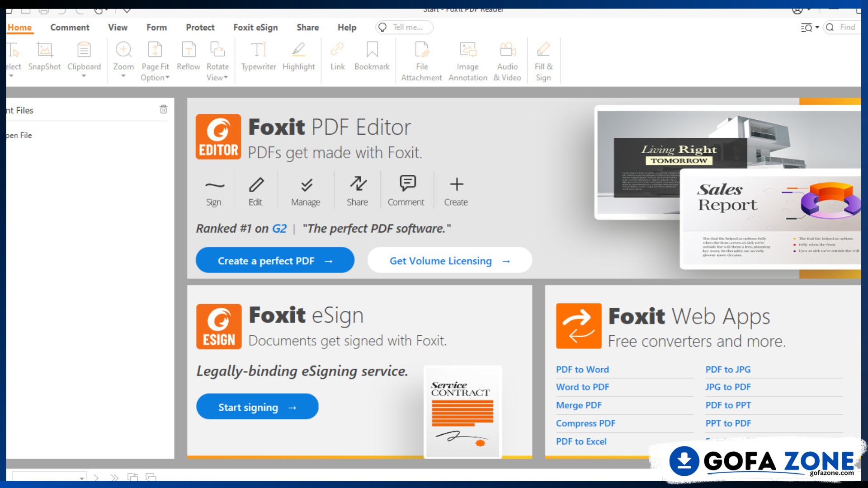This screenshot has width=868, height=488.
Task: Select the SnapShot tool
Action: pyautogui.click(x=44, y=56)
